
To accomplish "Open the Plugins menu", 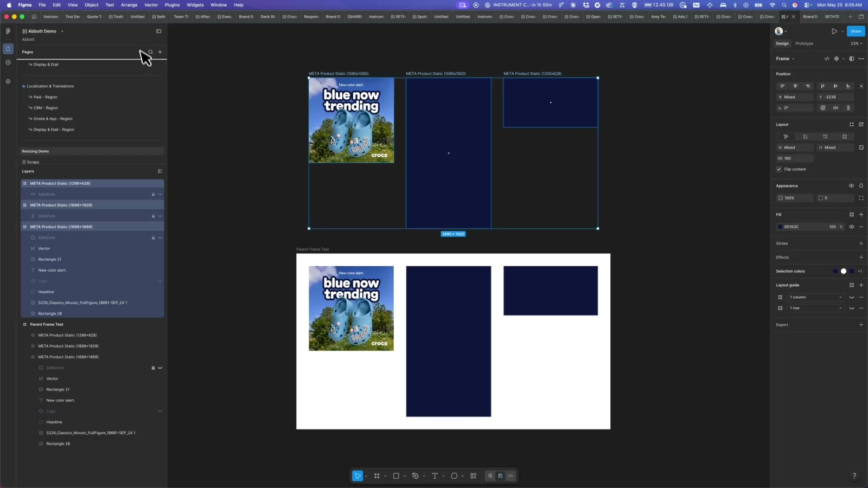I will click(x=172, y=5).
